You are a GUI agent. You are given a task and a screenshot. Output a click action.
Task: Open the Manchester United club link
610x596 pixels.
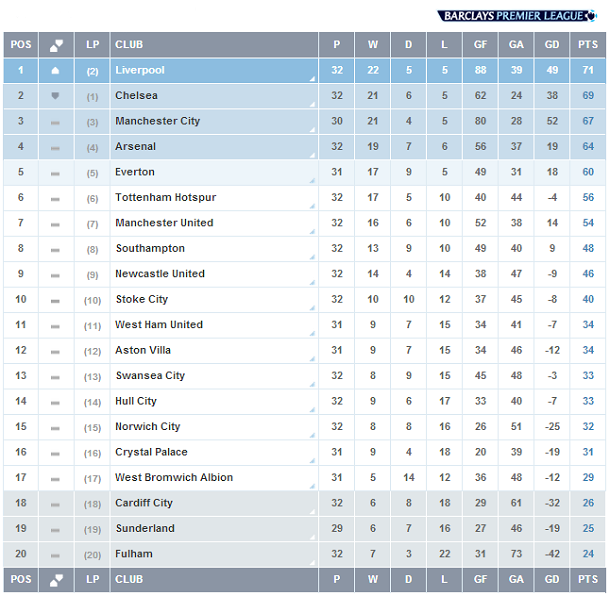click(164, 223)
